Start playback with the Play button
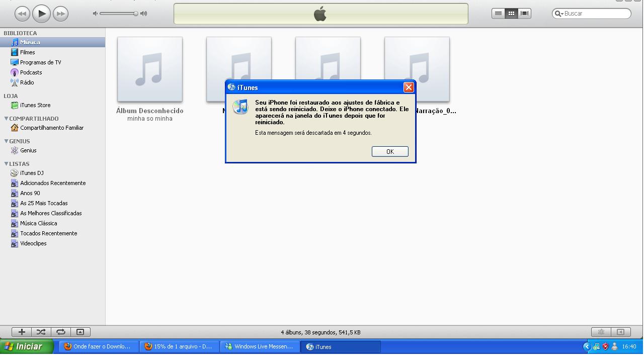The width and height of the screenshot is (644, 362). pyautogui.click(x=41, y=14)
